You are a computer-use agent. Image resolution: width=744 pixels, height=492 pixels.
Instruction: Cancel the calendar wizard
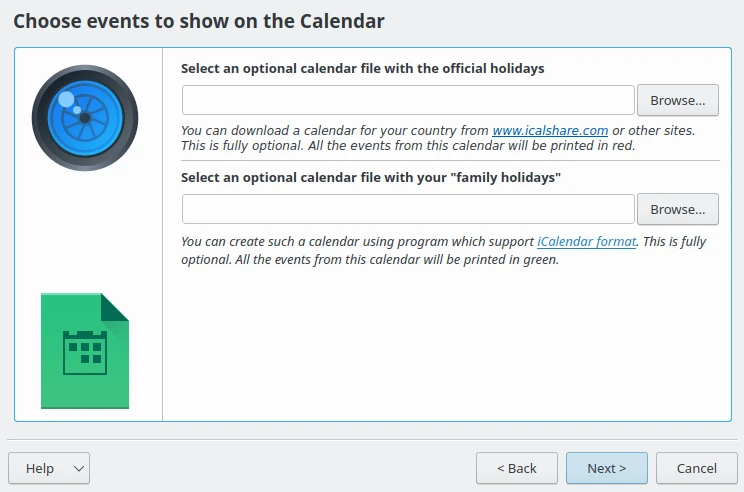(696, 468)
